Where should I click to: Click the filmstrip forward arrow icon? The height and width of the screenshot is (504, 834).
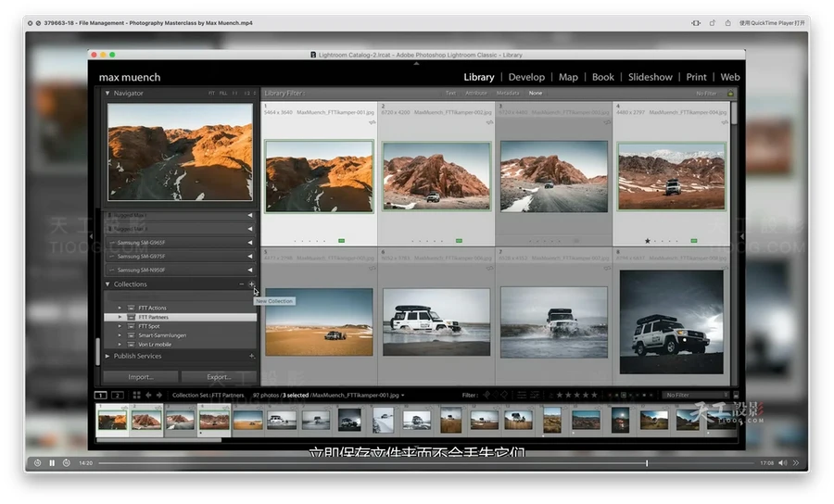159,395
